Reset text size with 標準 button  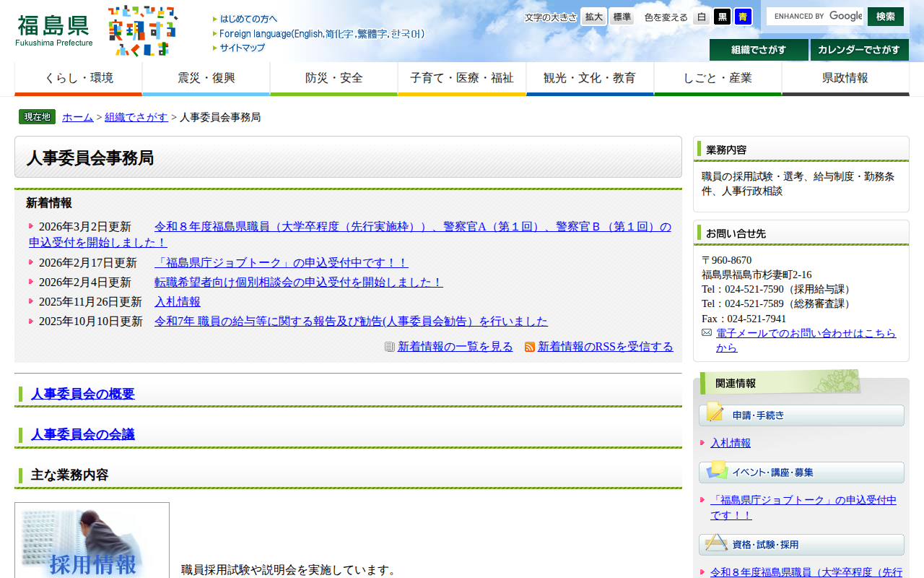click(x=622, y=17)
